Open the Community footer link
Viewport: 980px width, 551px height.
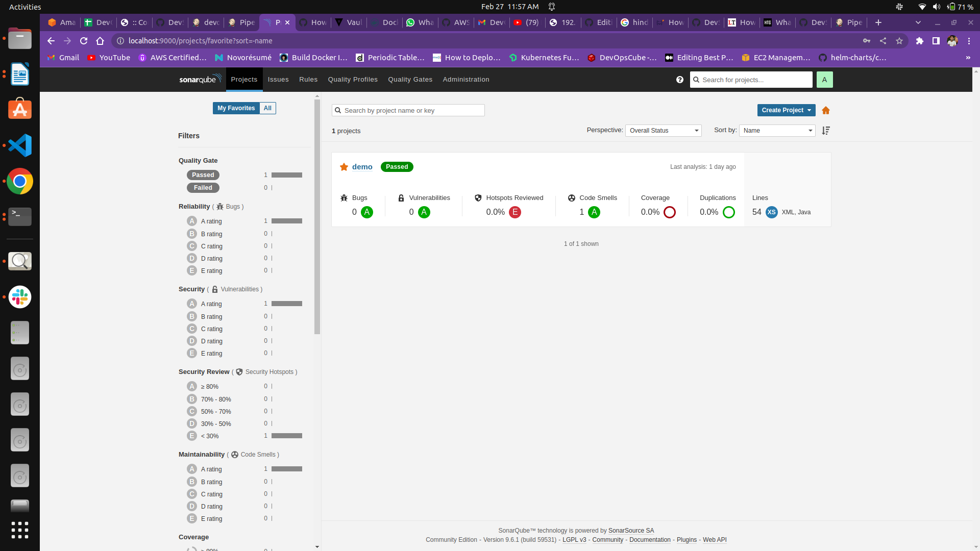(607, 540)
